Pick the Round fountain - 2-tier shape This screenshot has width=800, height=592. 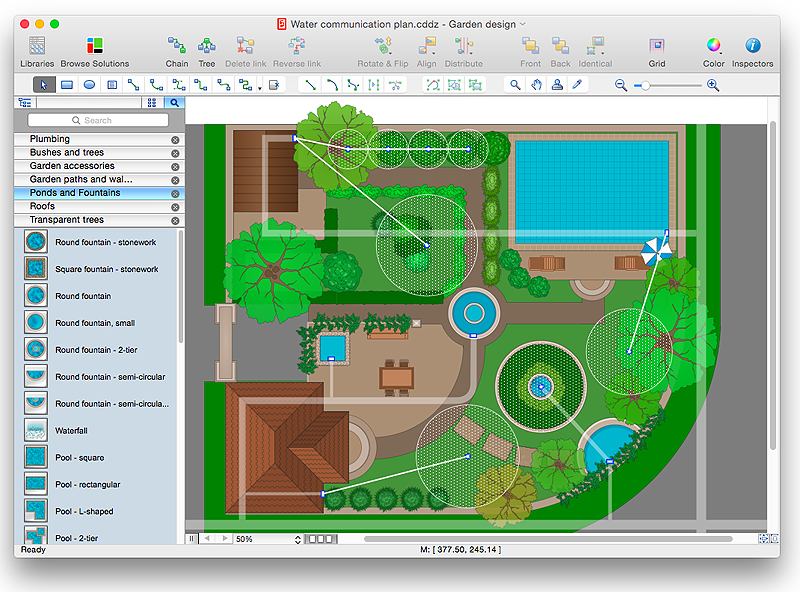coord(36,349)
